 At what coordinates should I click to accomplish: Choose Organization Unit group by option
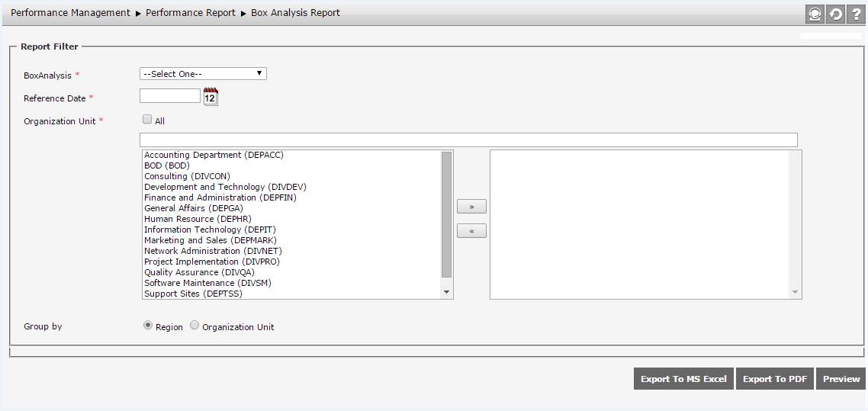click(x=194, y=326)
